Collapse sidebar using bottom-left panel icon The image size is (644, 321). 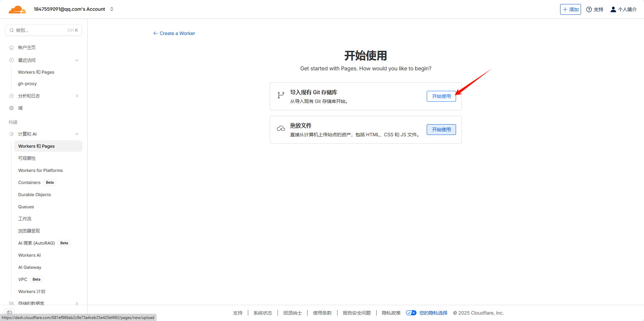pyautogui.click(x=9, y=313)
